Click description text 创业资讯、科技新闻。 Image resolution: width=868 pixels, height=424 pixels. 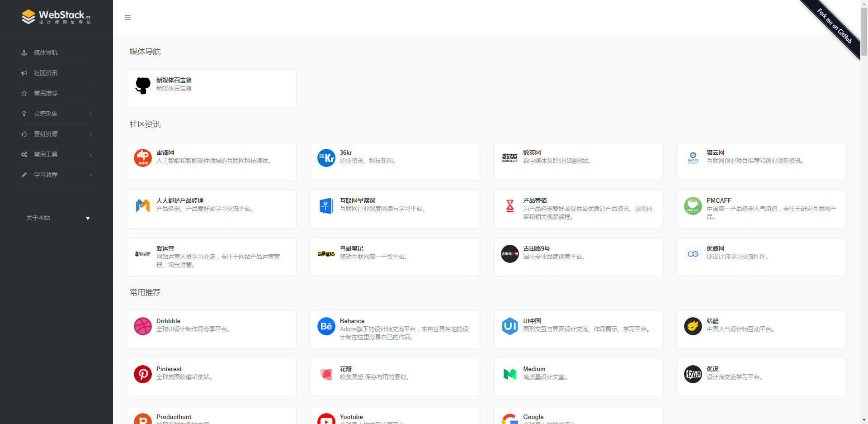coord(369,161)
